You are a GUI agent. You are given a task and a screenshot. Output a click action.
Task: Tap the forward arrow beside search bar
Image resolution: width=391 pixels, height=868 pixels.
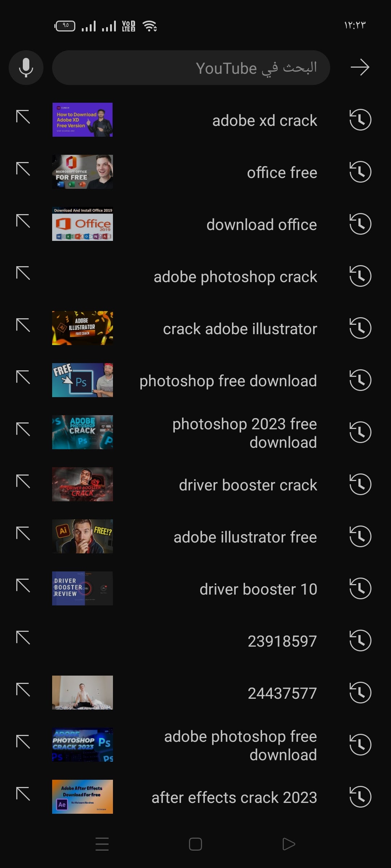pos(360,68)
